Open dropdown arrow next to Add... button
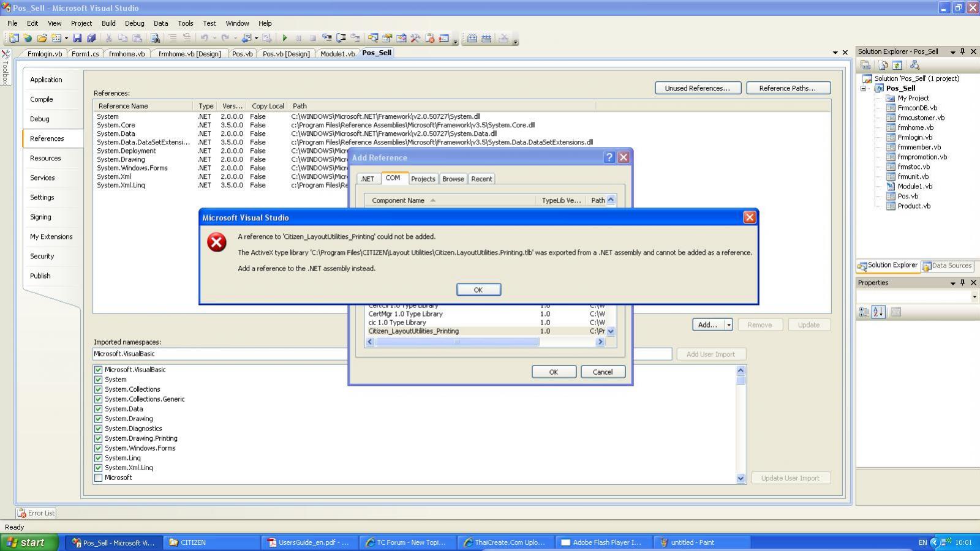Screen dimensions: 980x551 [729, 324]
